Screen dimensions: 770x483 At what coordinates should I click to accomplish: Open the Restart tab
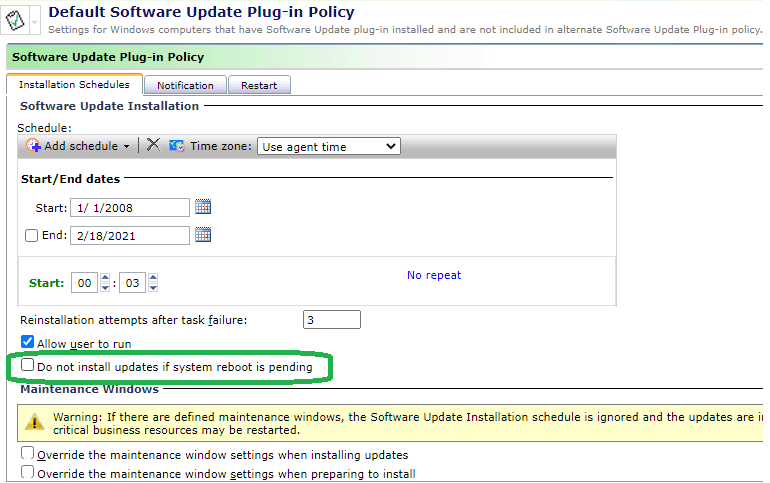click(x=259, y=85)
